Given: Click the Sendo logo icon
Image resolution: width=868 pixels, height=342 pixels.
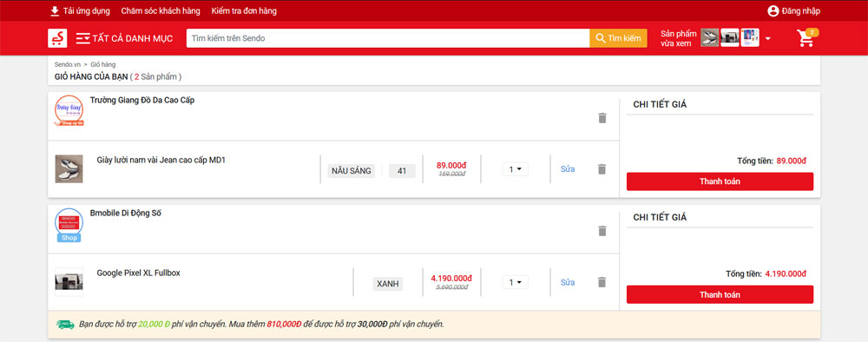Looking at the screenshot, I should click(57, 38).
